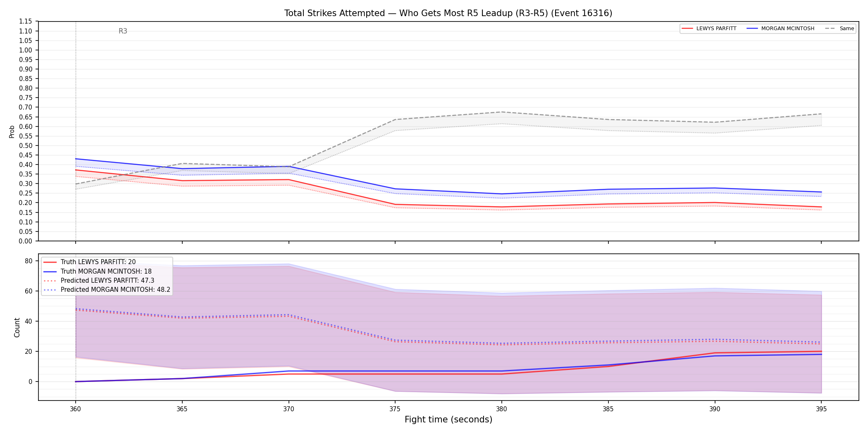Click the 20 tick on Count axis

click(x=29, y=351)
